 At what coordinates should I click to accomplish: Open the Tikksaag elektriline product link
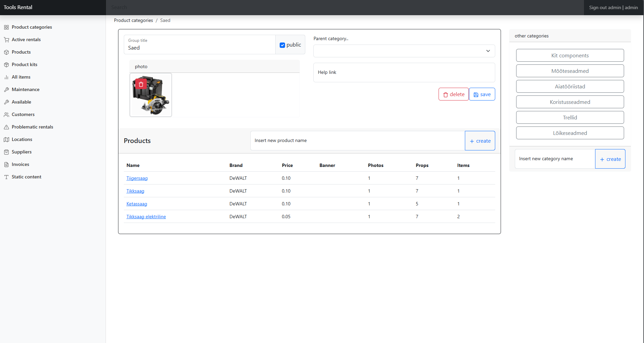146,217
